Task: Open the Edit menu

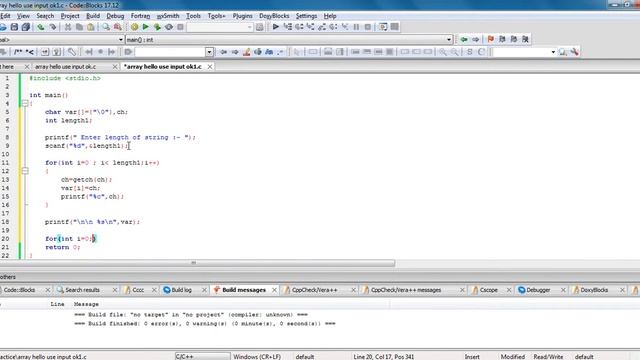Action: 5,16
